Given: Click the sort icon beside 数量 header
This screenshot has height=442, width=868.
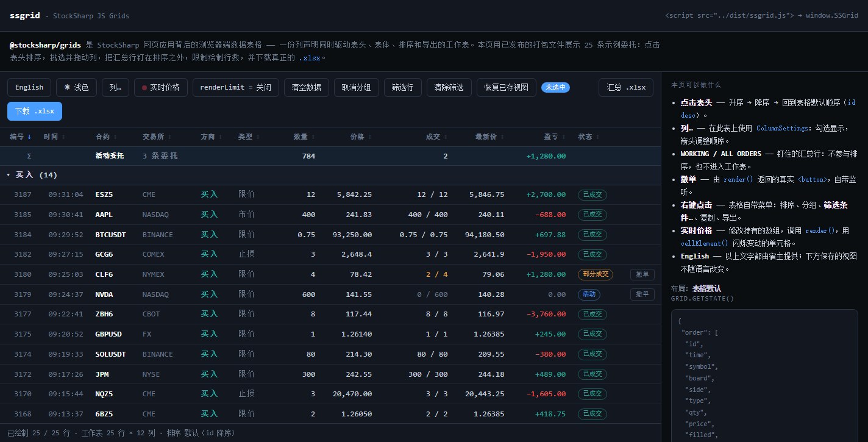Looking at the screenshot, I should [x=313, y=137].
